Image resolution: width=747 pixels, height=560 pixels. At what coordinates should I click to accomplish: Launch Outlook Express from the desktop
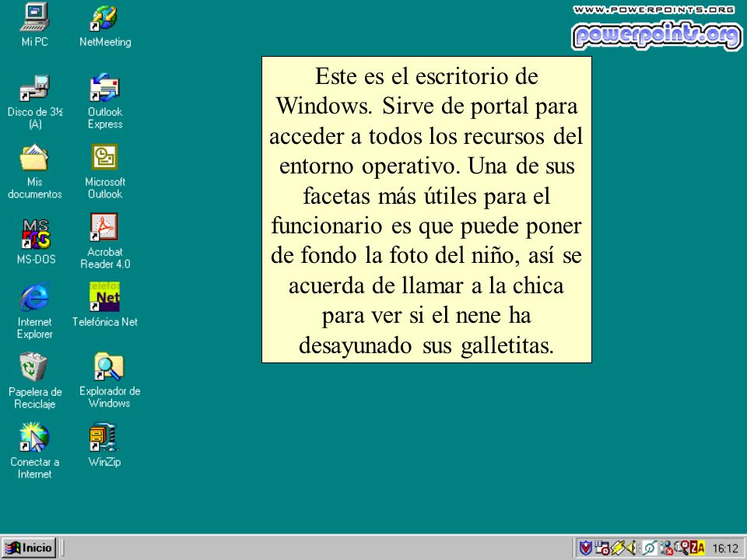coord(105,101)
